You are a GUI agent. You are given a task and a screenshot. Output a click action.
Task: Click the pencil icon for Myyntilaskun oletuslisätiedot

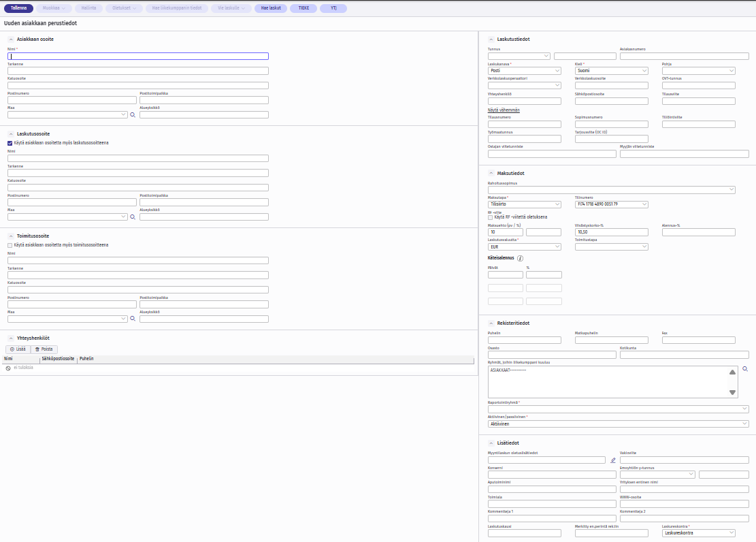[x=612, y=460]
